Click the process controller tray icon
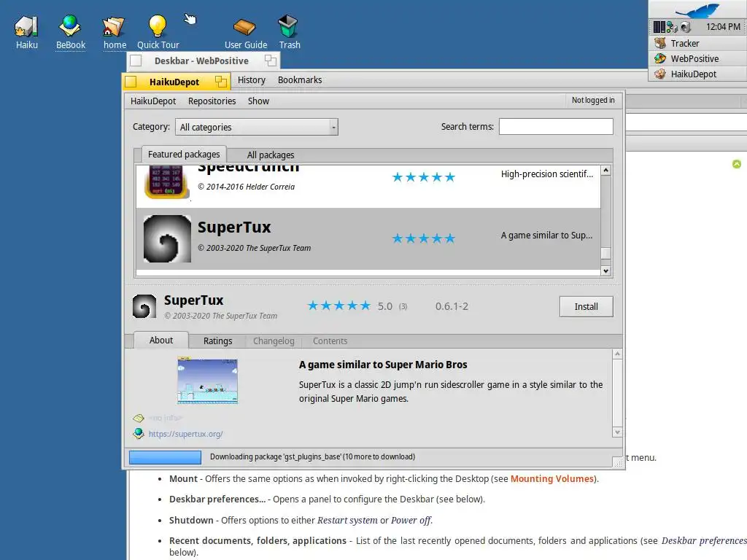 coord(659,27)
